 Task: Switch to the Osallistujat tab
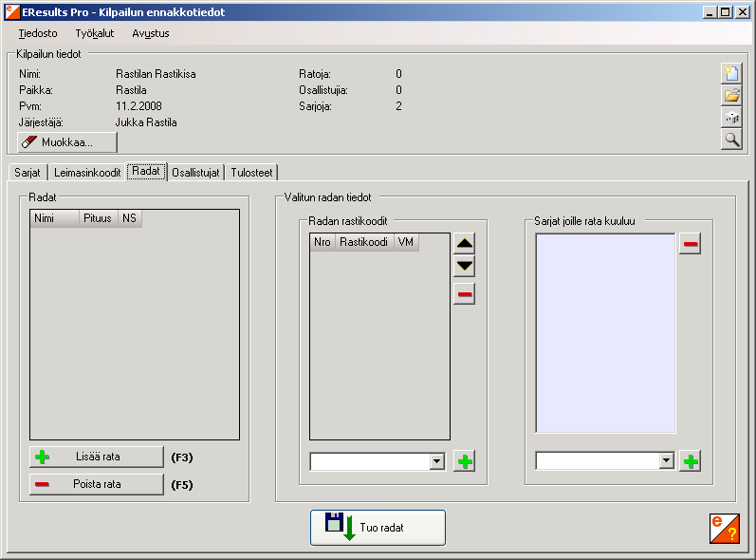[195, 173]
